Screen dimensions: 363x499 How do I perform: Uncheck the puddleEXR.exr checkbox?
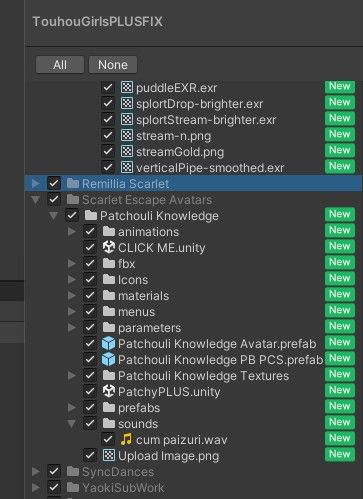pyautogui.click(x=108, y=88)
